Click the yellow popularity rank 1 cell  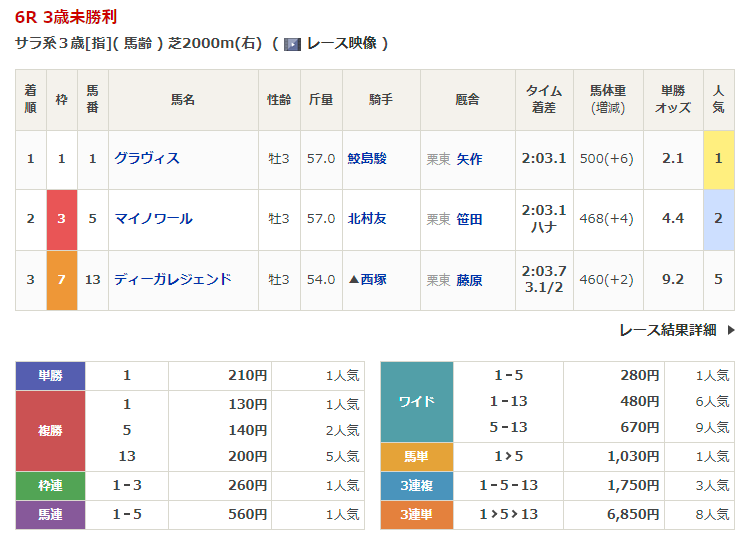pyautogui.click(x=718, y=159)
